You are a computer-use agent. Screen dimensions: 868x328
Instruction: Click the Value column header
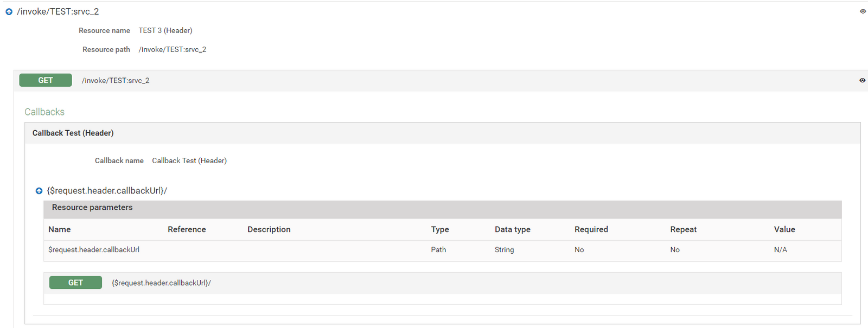[784, 229]
